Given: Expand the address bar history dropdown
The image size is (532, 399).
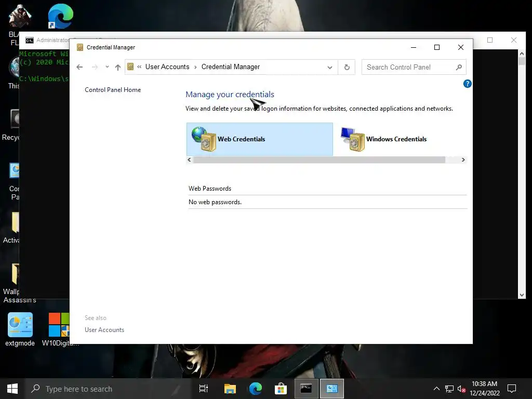Looking at the screenshot, I should 330,67.
